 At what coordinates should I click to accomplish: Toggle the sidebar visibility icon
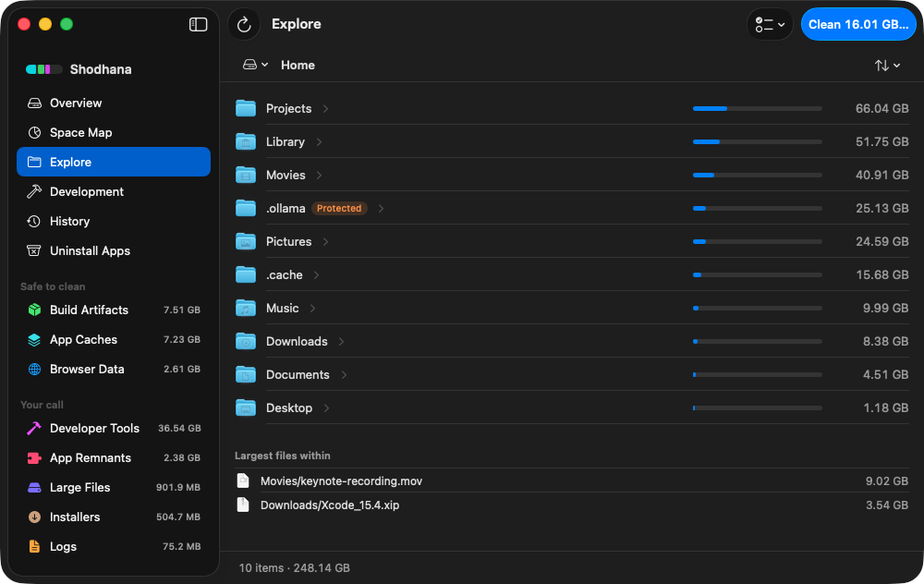(x=198, y=24)
